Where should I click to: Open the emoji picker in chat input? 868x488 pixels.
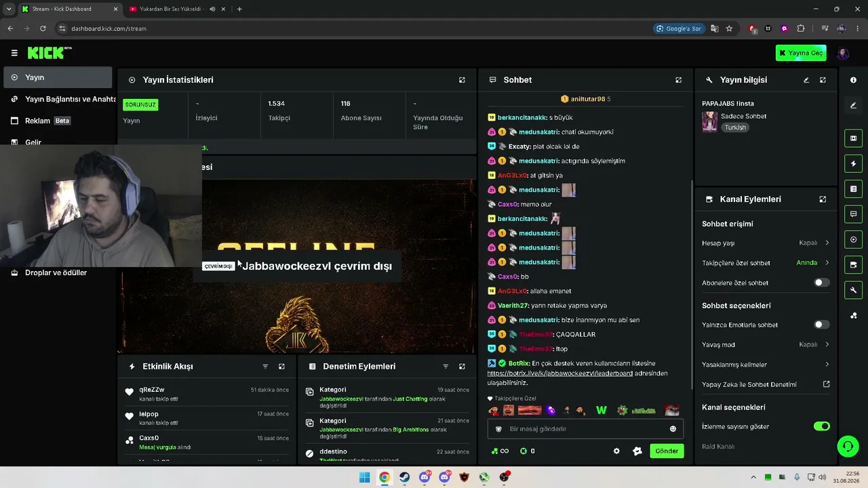pos(673,429)
